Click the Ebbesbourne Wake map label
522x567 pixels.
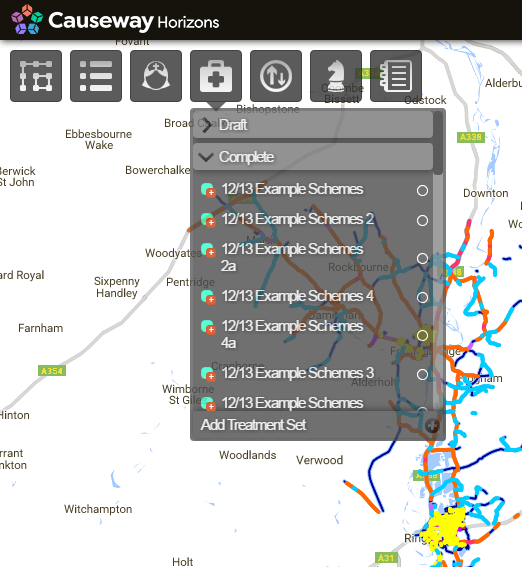click(98, 140)
